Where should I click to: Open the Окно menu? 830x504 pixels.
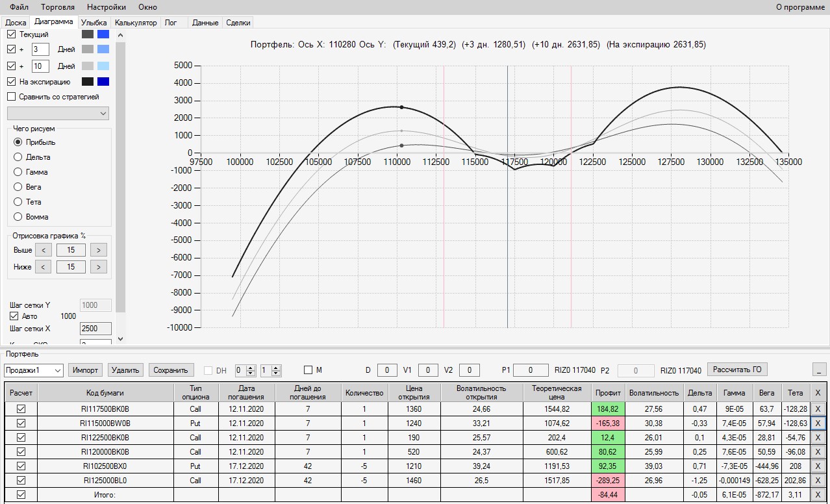148,7
